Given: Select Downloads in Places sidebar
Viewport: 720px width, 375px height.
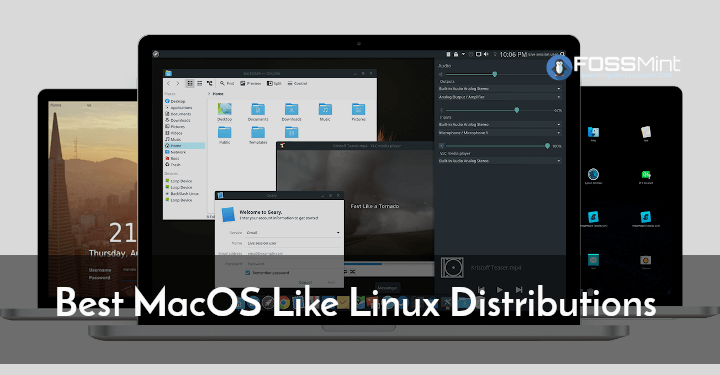Looking at the screenshot, I should click(178, 120).
